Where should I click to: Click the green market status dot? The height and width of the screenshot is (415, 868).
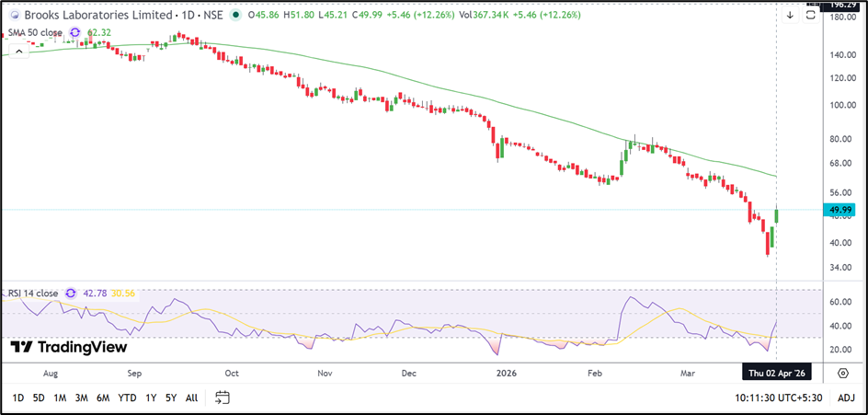point(237,16)
